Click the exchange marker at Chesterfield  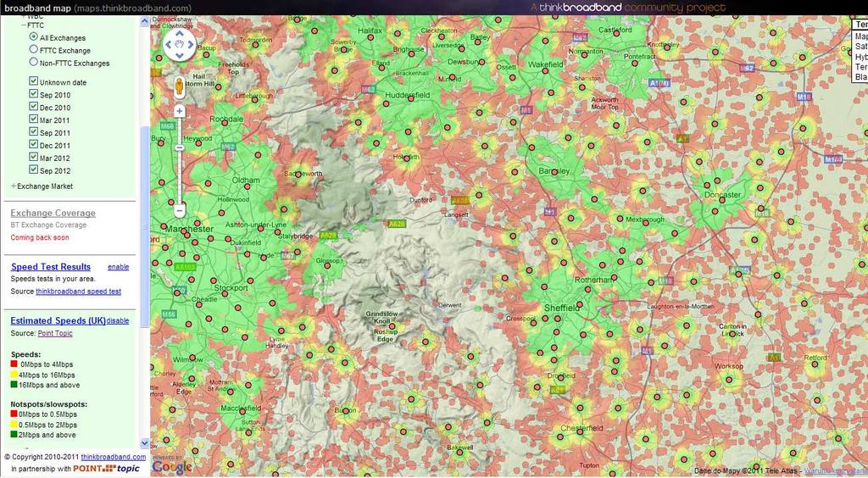pos(579,431)
